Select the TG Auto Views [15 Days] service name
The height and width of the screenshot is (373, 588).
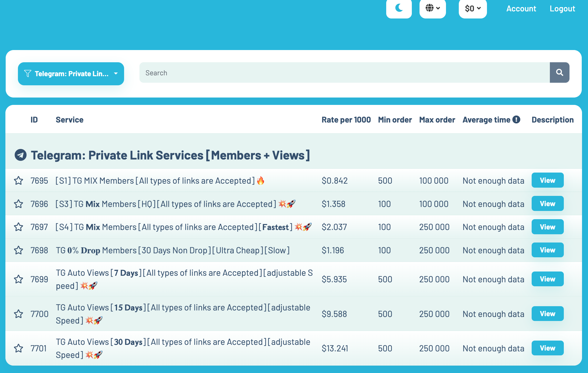[x=183, y=314]
